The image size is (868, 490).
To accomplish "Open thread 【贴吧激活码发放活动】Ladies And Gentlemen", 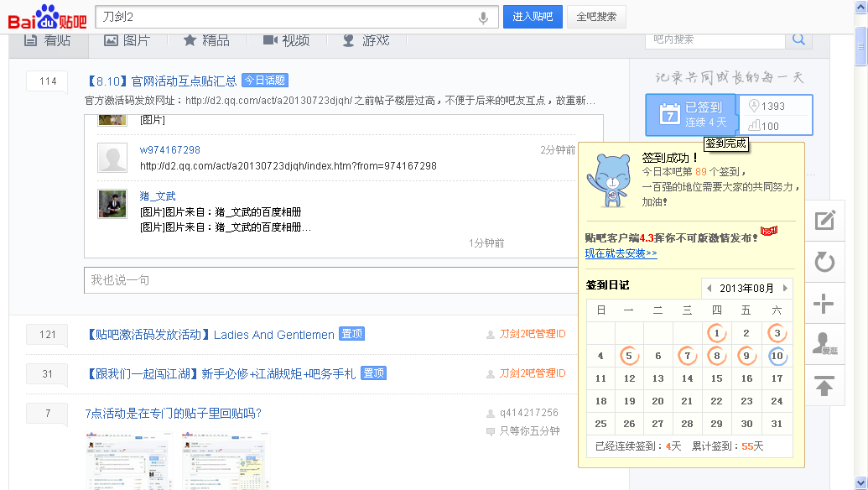I will (x=210, y=335).
